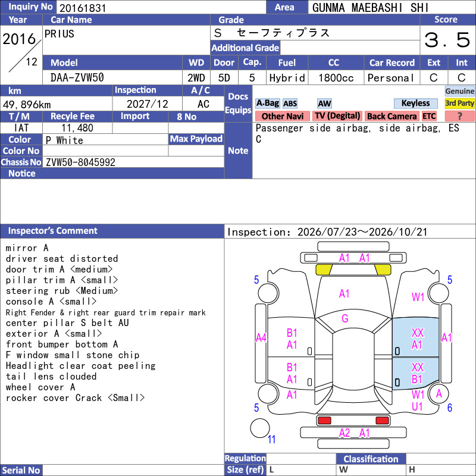This screenshot has width=476, height=476.
Task: Select the Genuine tag
Action: click(459, 91)
